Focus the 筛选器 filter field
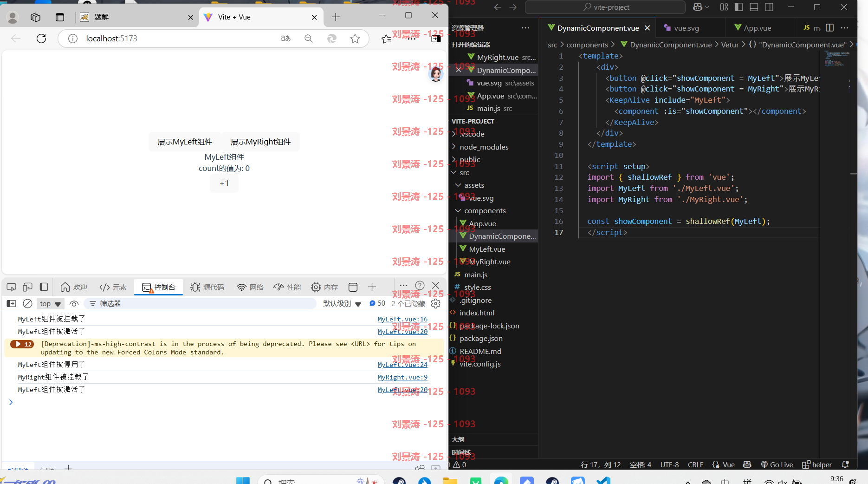Image resolution: width=868 pixels, height=484 pixels. click(200, 303)
